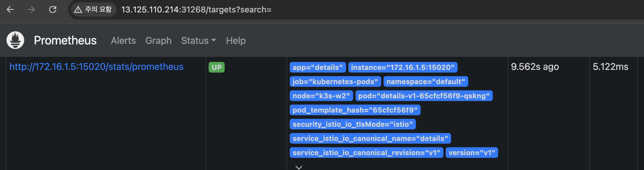Click the security_istio_io_tlsMode label
Image resolution: width=644 pixels, height=170 pixels.
(353, 124)
